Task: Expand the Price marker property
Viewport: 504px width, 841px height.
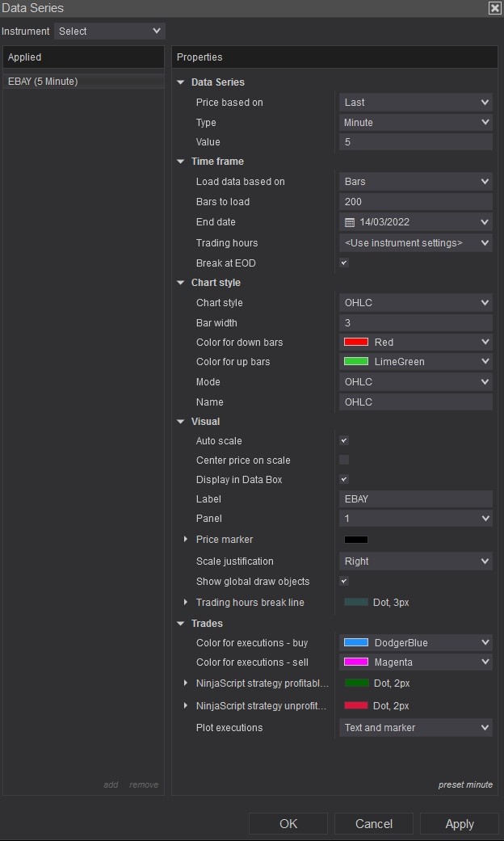Action: point(186,539)
